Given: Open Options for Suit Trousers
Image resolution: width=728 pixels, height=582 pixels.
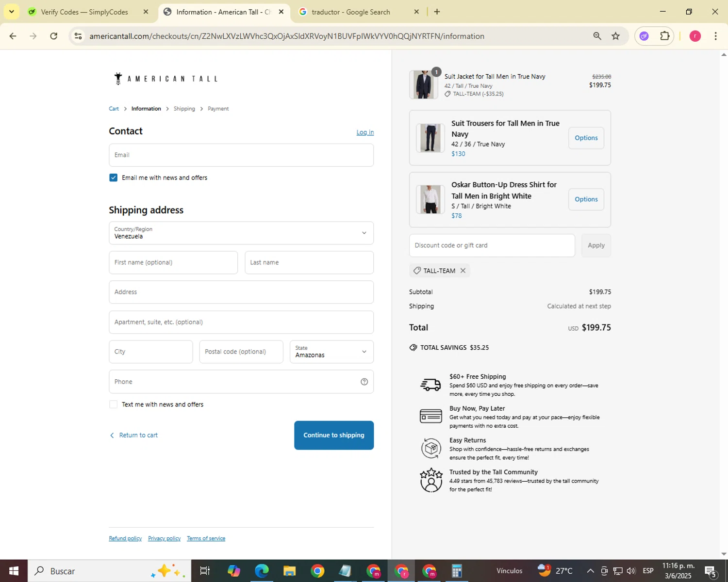Looking at the screenshot, I should [x=586, y=138].
